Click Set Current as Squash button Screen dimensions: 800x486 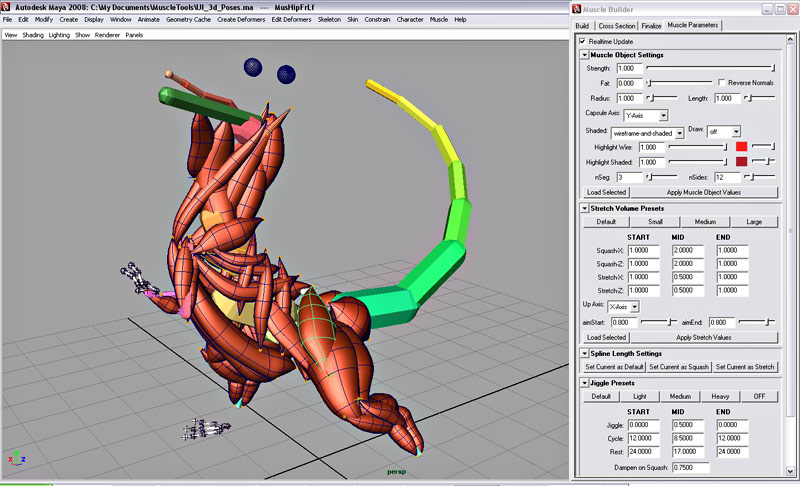[679, 367]
